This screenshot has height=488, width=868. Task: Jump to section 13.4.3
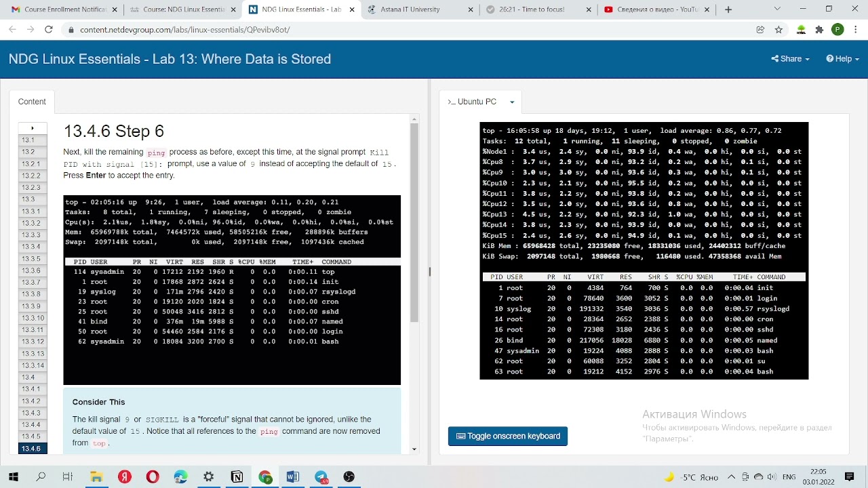coord(33,413)
